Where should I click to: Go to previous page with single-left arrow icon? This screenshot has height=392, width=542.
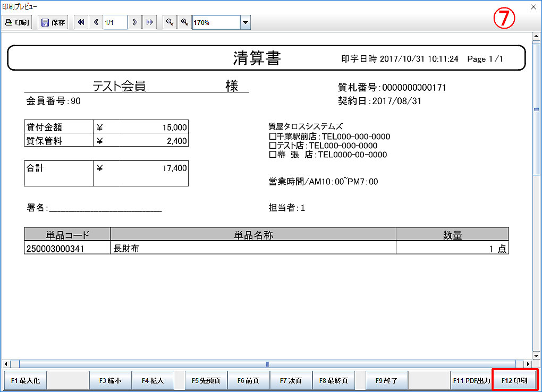pyautogui.click(x=96, y=22)
